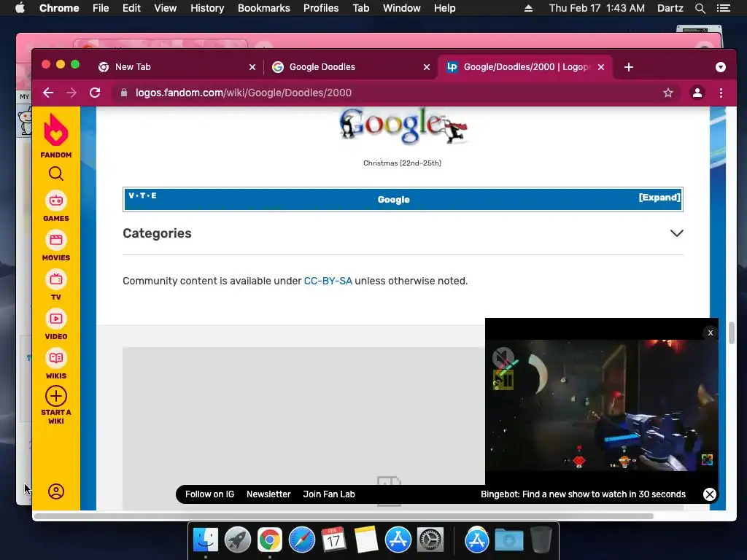Switch to Google Doodles tab
Viewport: 747px width, 560px height.
(x=350, y=67)
